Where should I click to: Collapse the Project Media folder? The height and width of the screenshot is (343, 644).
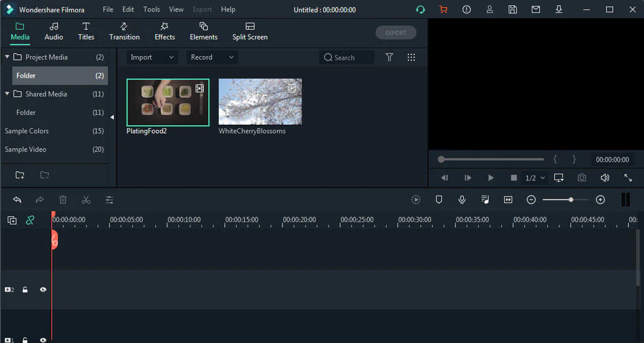pos(7,57)
